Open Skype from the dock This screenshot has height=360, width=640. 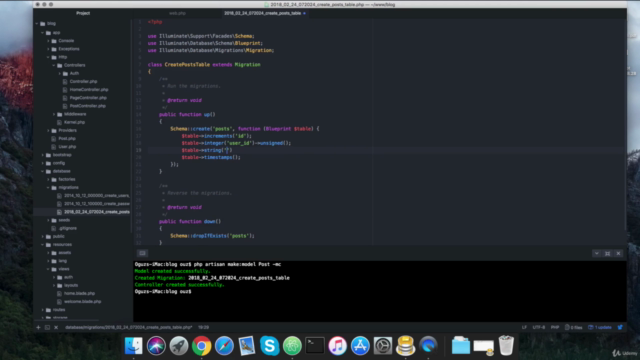point(269,346)
